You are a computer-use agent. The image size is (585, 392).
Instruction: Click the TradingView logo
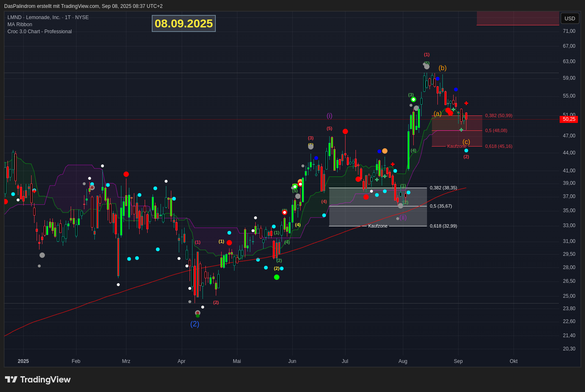coord(38,380)
